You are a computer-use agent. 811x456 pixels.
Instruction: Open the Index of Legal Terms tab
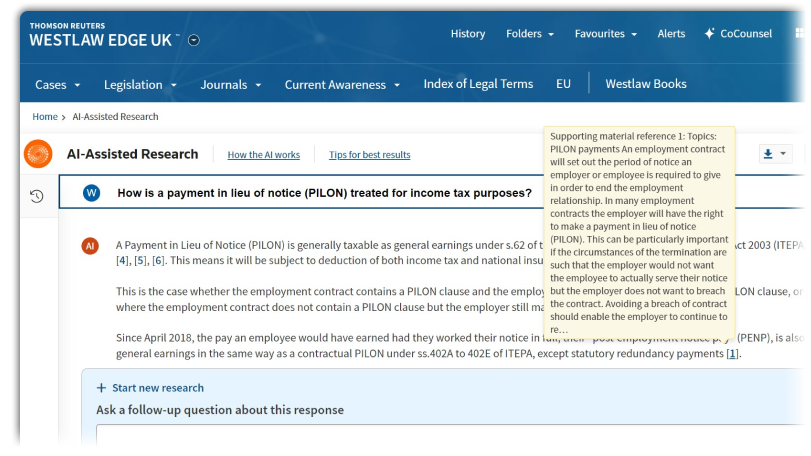[478, 84]
